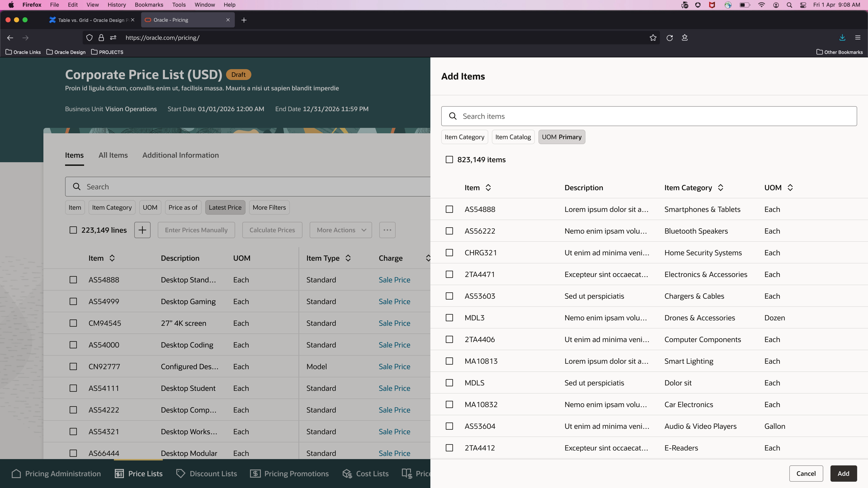This screenshot has width=868, height=488.
Task: Bookmark this page with the star icon
Action: [653, 38]
